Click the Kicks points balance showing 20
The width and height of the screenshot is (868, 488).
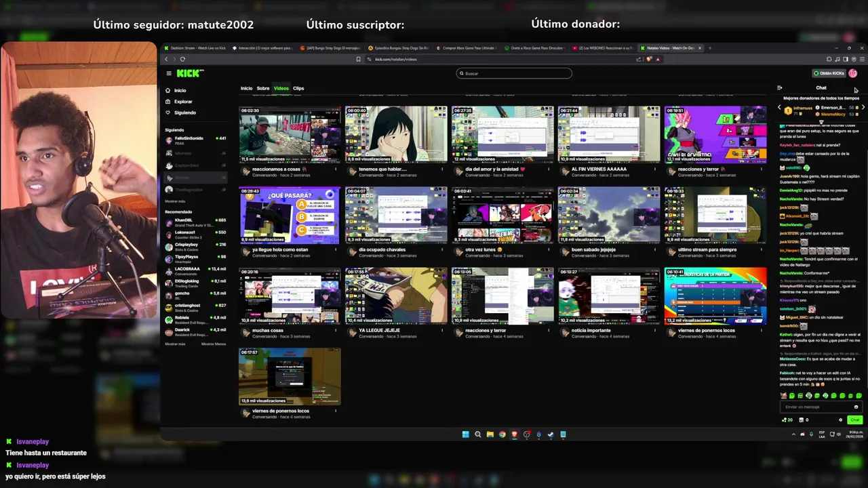pyautogui.click(x=787, y=420)
